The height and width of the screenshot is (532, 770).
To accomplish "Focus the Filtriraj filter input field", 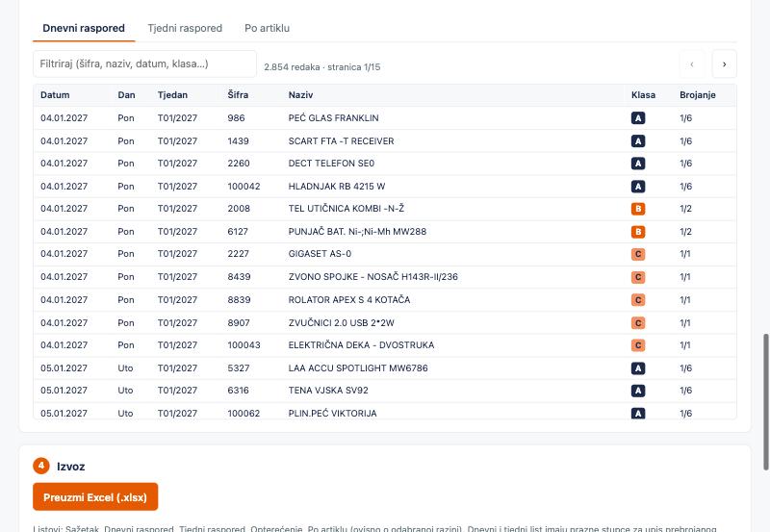I will click(x=144, y=63).
